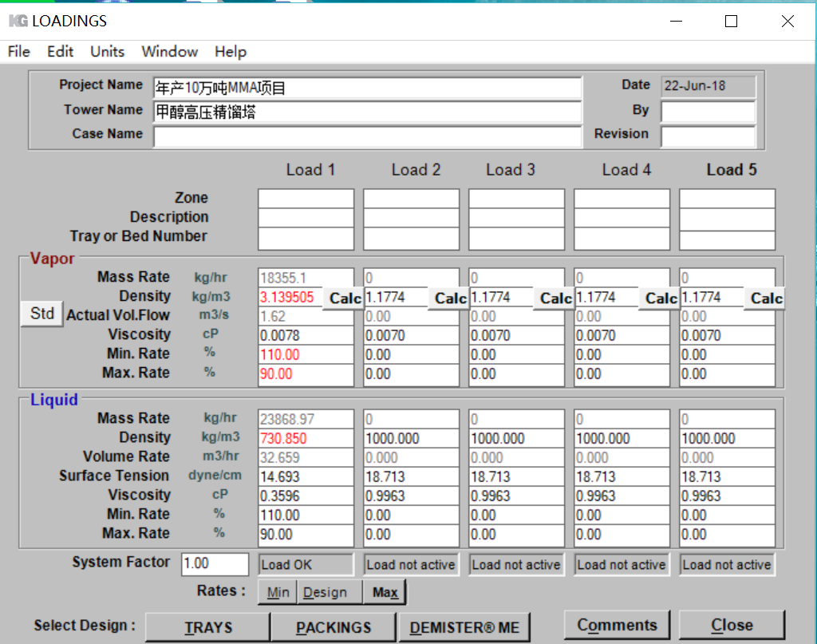Click the By input field
Image resolution: width=817 pixels, height=644 pixels.
(x=708, y=112)
